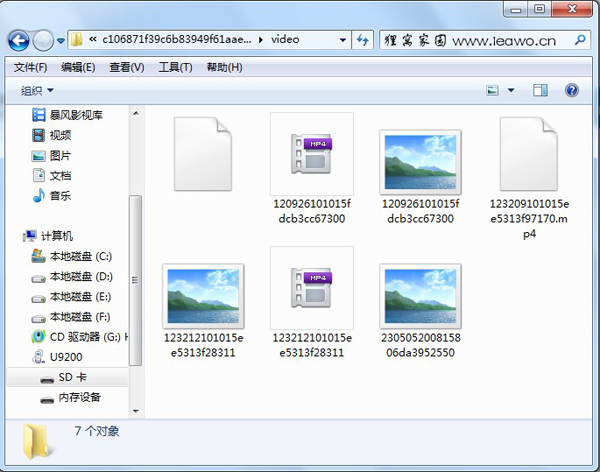Screen dimensions: 600x472
Task: Refresh the folder with the refresh button
Action: tap(362, 40)
